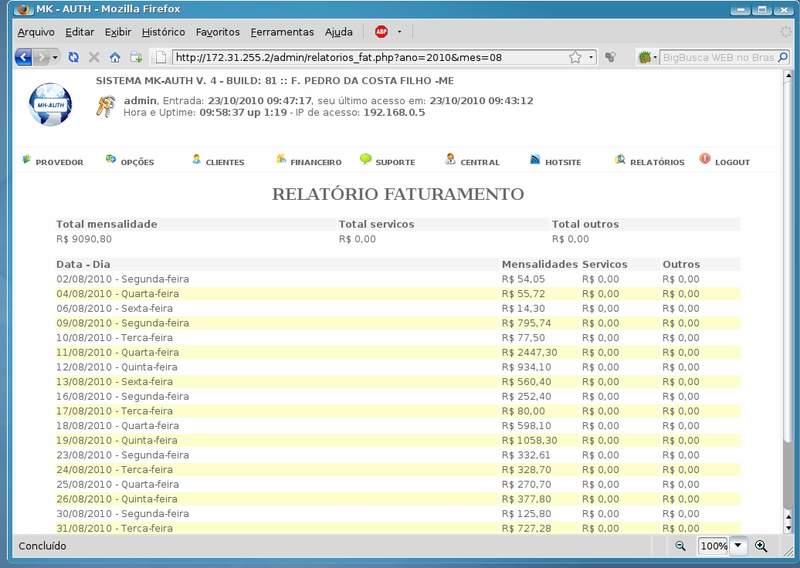
Task: Click the Mensalidades column header
Action: click(x=539, y=264)
